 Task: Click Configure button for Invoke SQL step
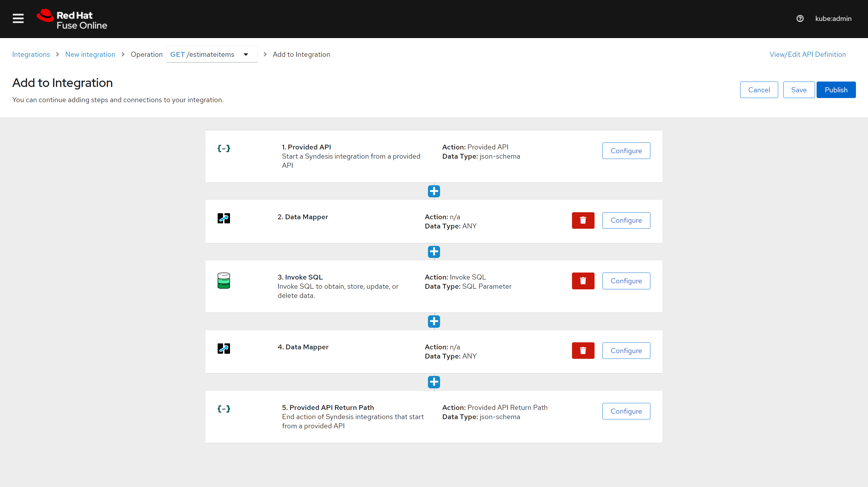tap(626, 281)
